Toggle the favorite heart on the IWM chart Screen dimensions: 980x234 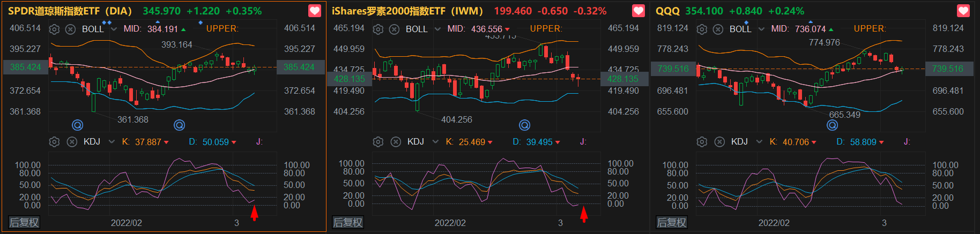(639, 11)
